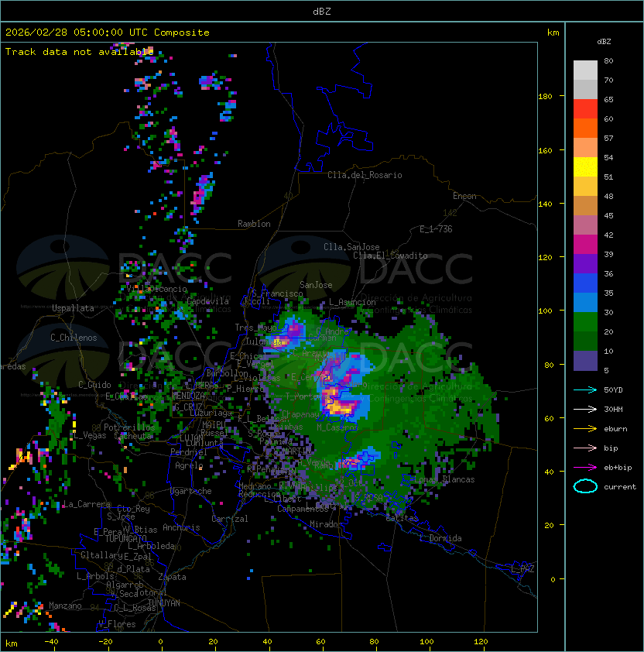Click the 'L_Dormida' map label
The width and height of the screenshot is (644, 652).
pyautogui.click(x=440, y=538)
